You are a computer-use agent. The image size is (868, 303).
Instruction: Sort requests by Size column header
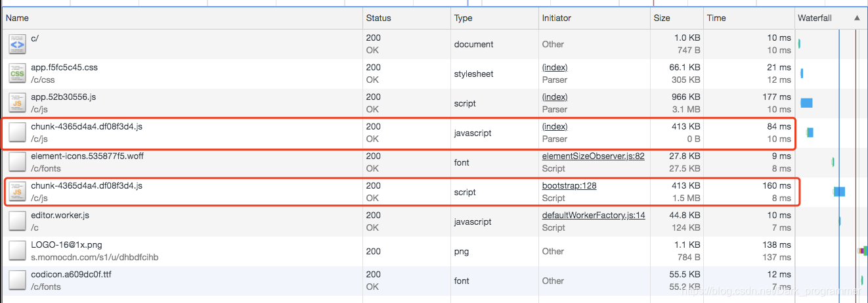677,18
